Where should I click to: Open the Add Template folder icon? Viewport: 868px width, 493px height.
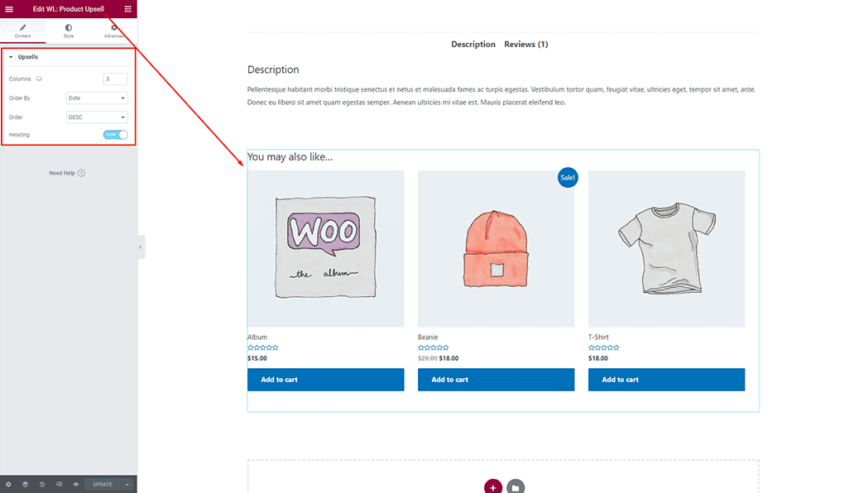[517, 488]
